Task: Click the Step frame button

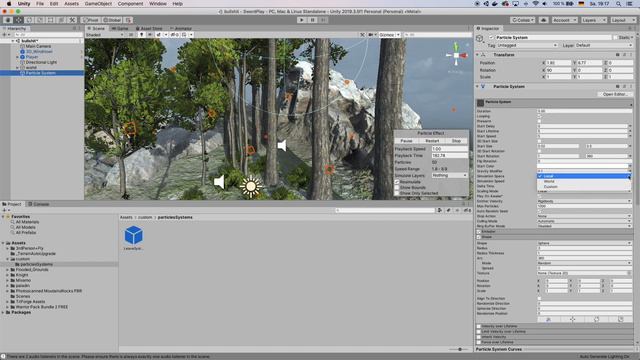Action: [323, 20]
